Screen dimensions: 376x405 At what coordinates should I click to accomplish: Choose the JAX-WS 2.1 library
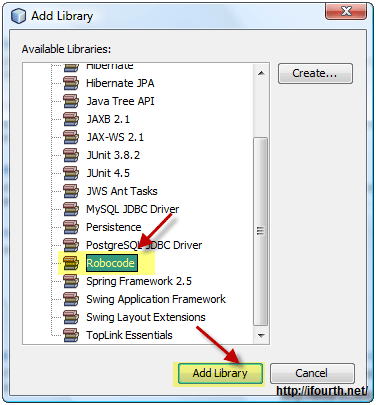pyautogui.click(x=115, y=137)
